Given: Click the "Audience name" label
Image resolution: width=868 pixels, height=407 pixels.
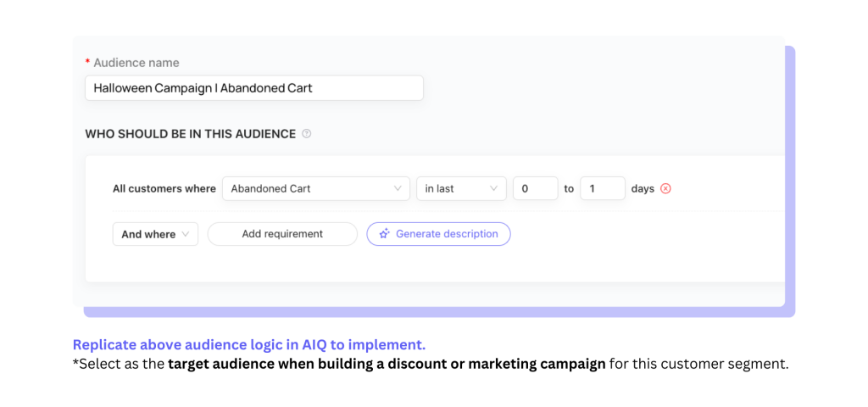Looking at the screenshot, I should 136,63.
